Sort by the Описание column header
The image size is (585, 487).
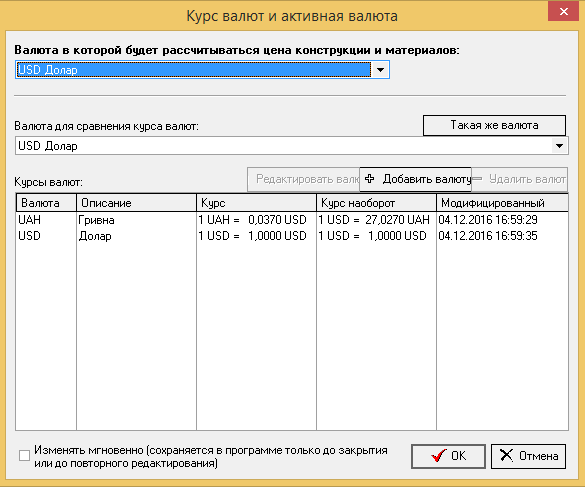point(137,203)
